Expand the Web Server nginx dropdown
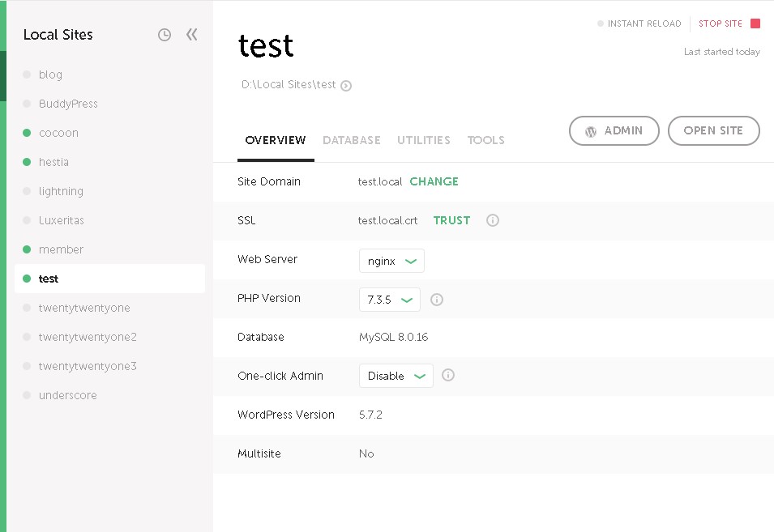This screenshot has height=532, width=774. tap(391, 261)
